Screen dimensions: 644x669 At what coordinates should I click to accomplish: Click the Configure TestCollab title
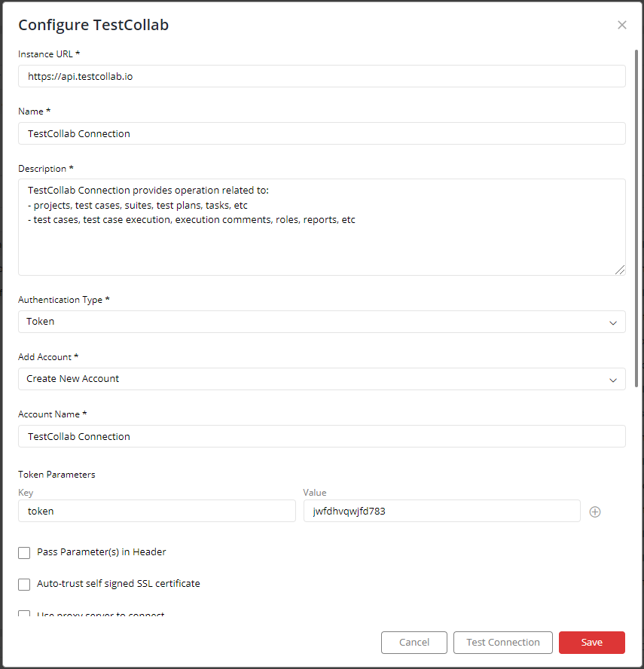pyautogui.click(x=93, y=25)
